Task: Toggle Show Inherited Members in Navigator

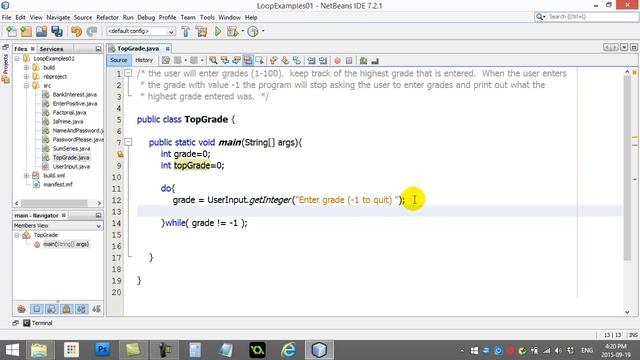Action: (21, 309)
